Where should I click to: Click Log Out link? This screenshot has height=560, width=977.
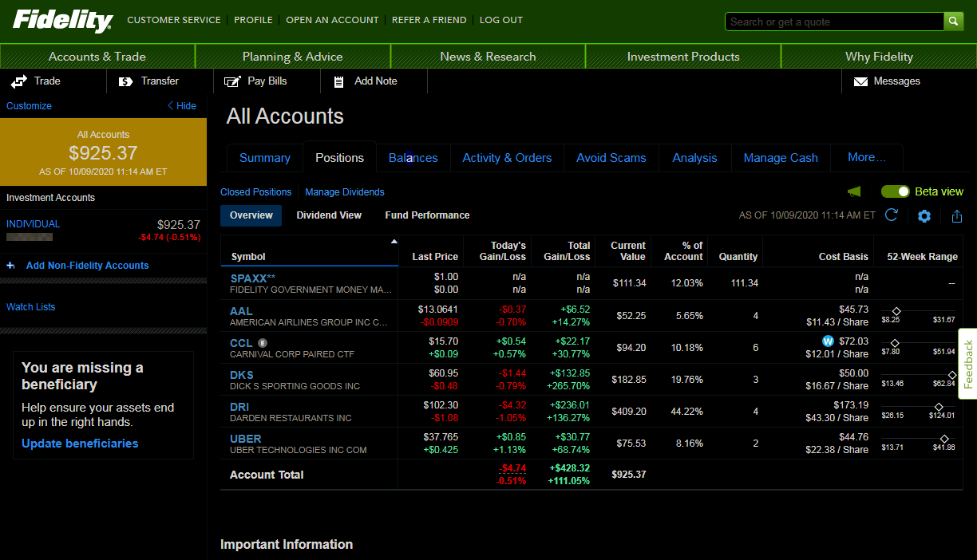pos(501,20)
